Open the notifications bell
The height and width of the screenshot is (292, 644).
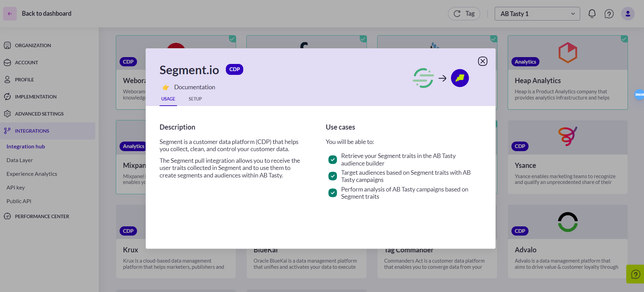tap(592, 14)
